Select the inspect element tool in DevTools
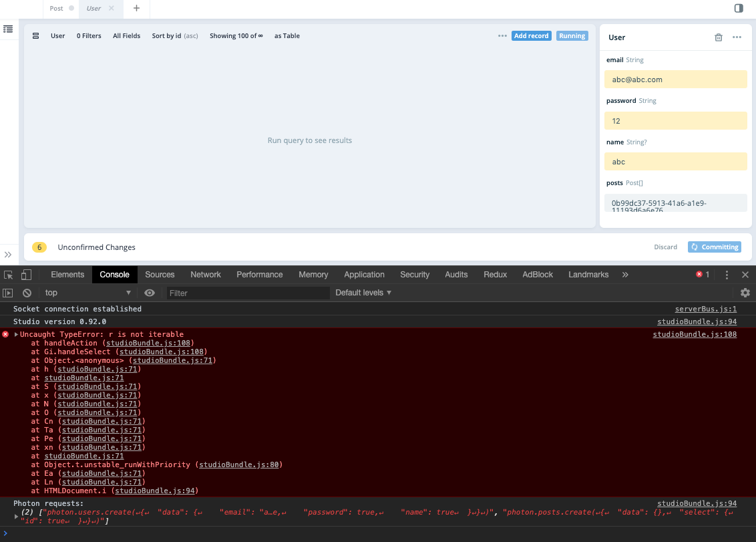The height and width of the screenshot is (542, 756). pos(8,274)
